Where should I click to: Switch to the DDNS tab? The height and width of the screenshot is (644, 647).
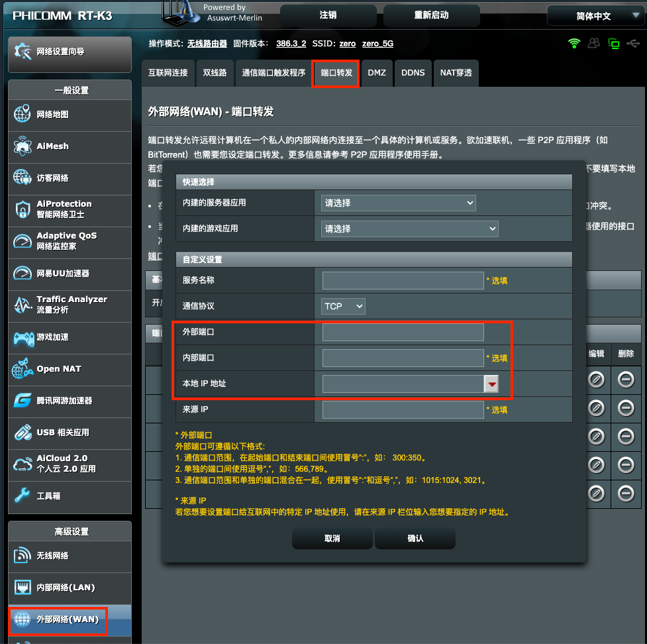pos(413,73)
